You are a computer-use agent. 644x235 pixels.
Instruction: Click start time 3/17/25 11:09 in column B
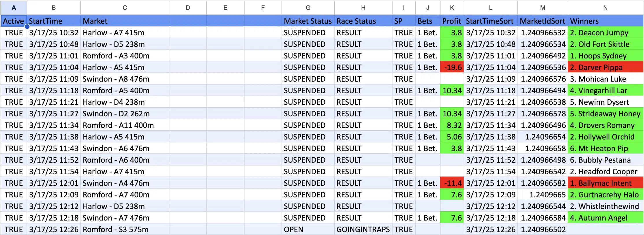point(54,79)
